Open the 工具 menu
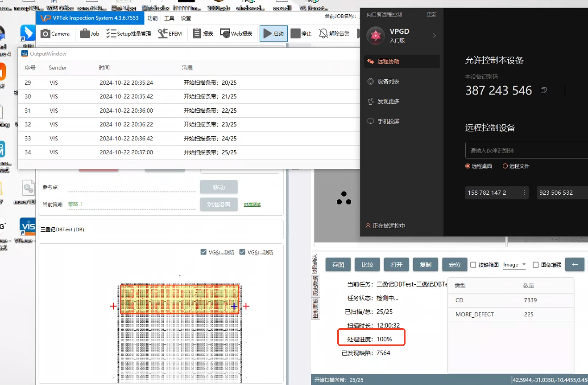 pos(169,18)
